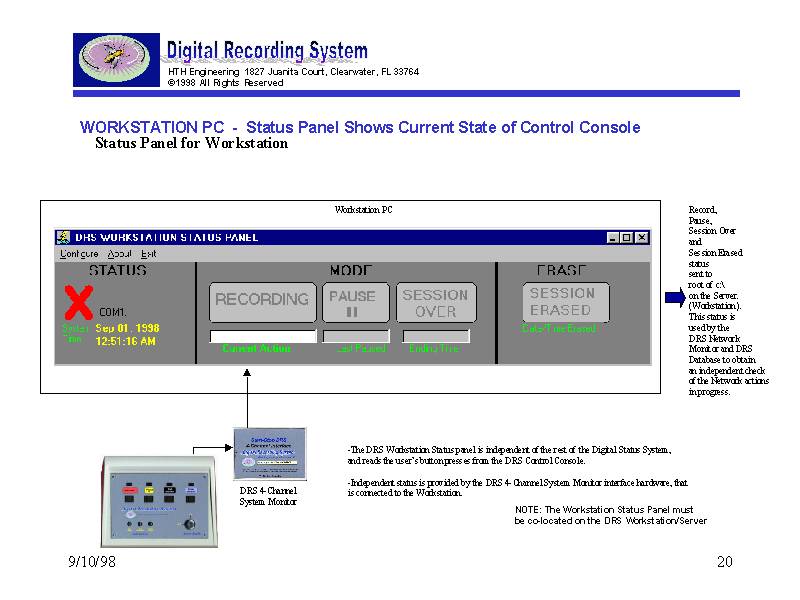Open the Configure menu
This screenshot has width=800, height=600.
pos(79,254)
